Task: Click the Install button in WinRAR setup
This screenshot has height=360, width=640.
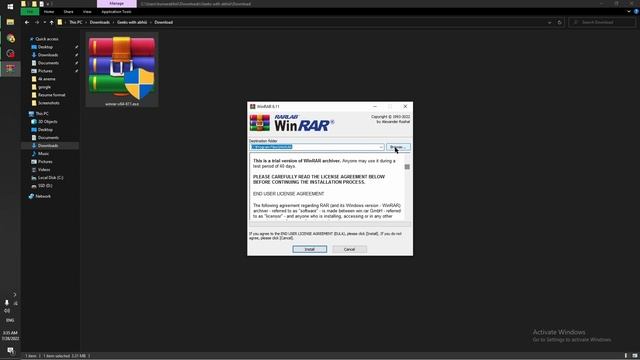Action: point(309,249)
